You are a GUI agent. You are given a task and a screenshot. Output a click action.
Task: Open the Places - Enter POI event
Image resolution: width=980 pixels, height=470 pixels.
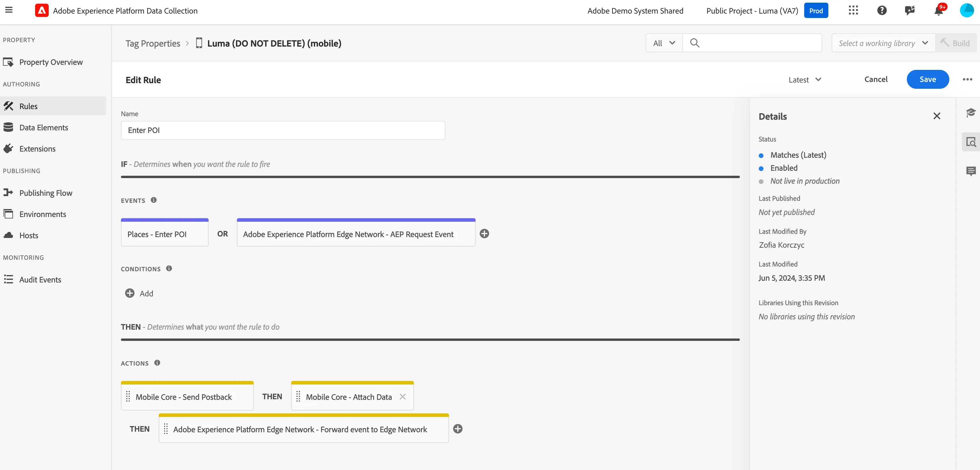[164, 233]
